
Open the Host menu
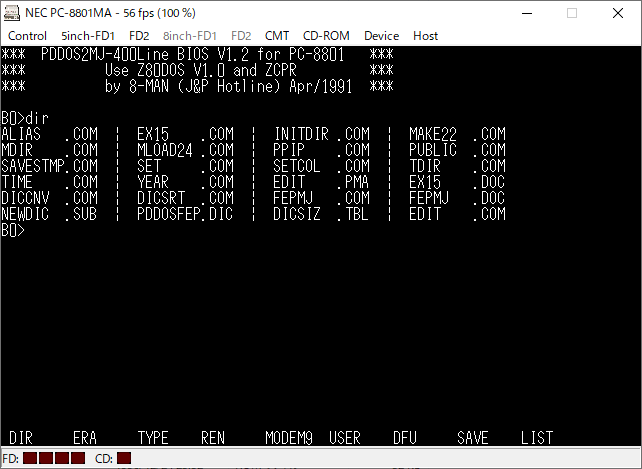(425, 36)
